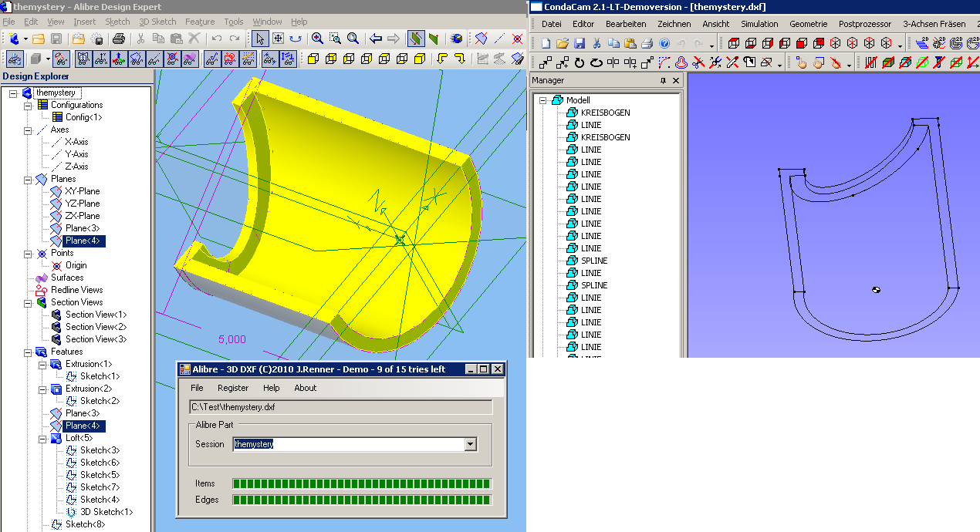Open the Feature menu in Alibre
The height and width of the screenshot is (532, 980).
coord(200,22)
